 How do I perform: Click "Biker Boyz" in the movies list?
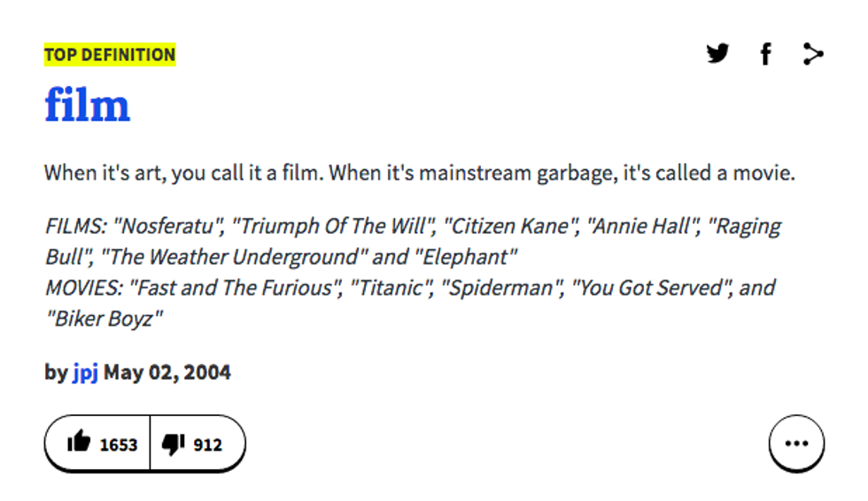(x=105, y=319)
